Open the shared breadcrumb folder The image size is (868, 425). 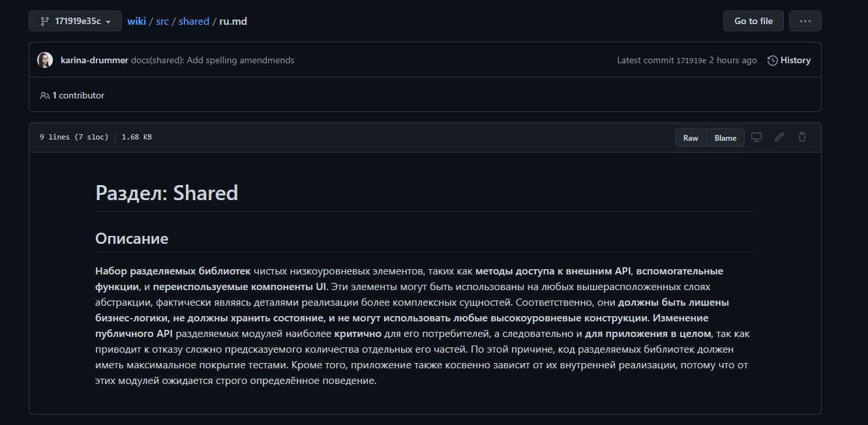[x=194, y=21]
